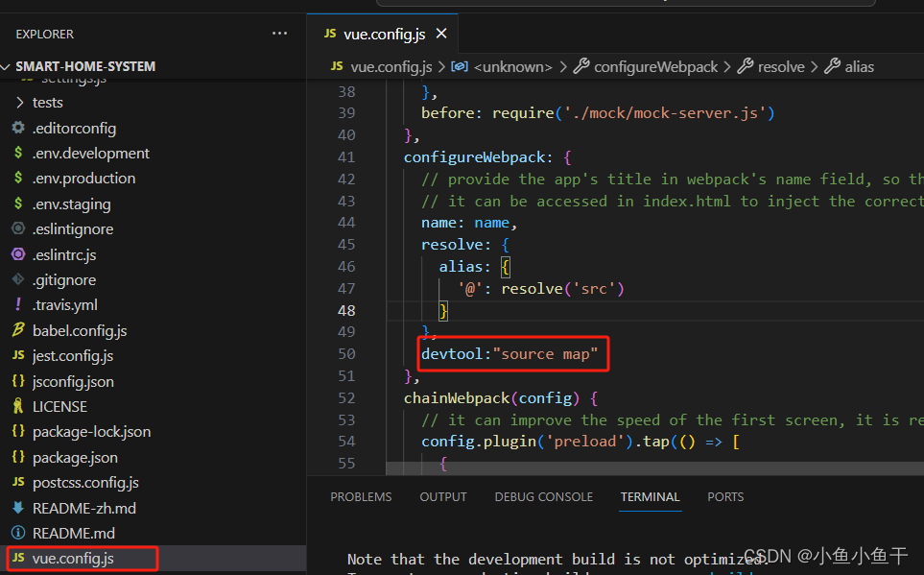Open package-lock.json file
The width and height of the screenshot is (924, 575).
coord(91,432)
